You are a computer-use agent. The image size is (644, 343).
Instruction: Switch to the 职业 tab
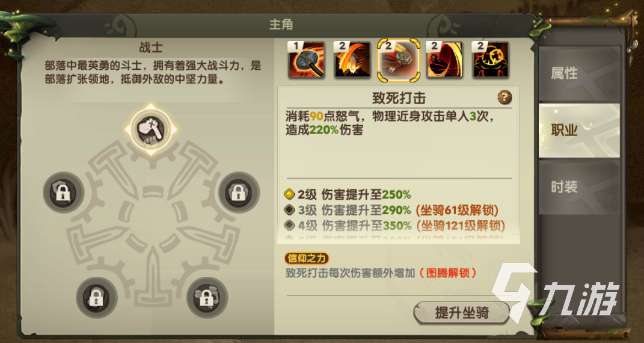(579, 131)
